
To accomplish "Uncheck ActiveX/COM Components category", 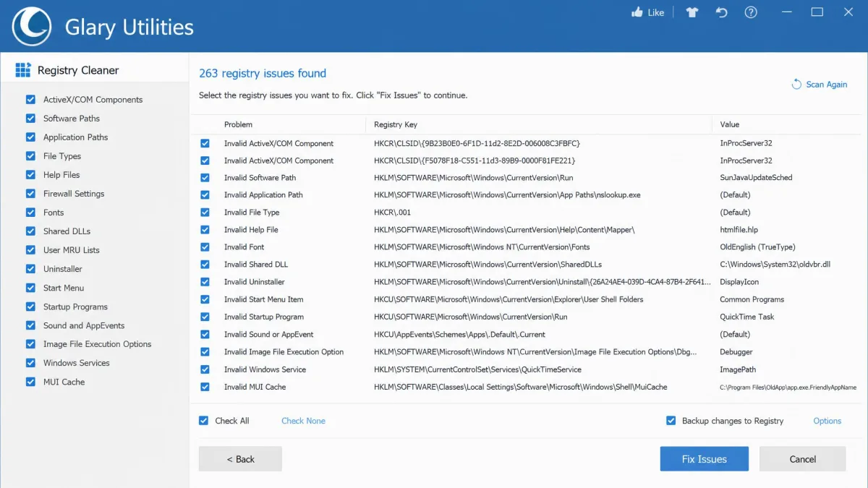I will [30, 99].
